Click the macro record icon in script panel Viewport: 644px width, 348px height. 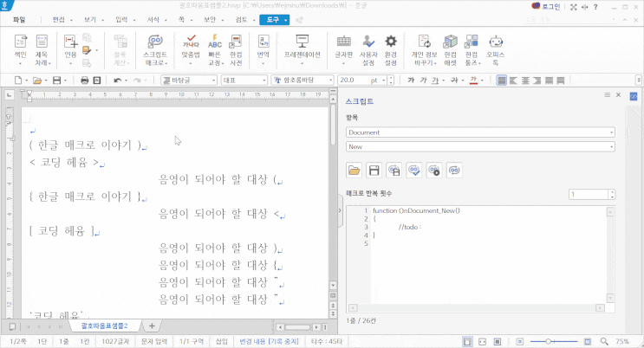434,171
